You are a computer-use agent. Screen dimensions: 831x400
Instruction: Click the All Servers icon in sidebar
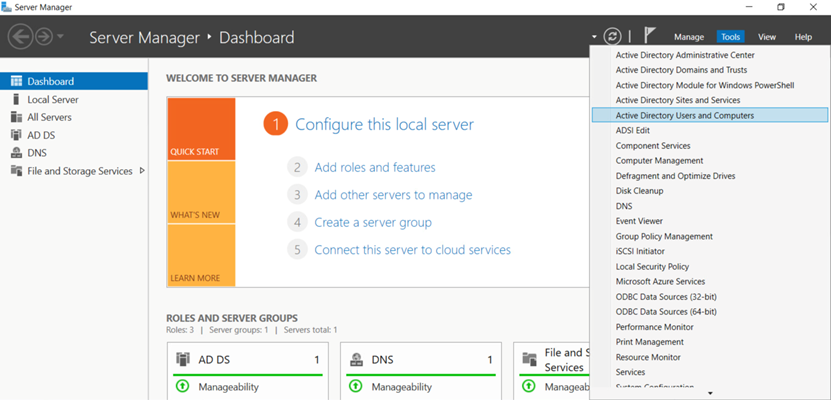tap(16, 117)
